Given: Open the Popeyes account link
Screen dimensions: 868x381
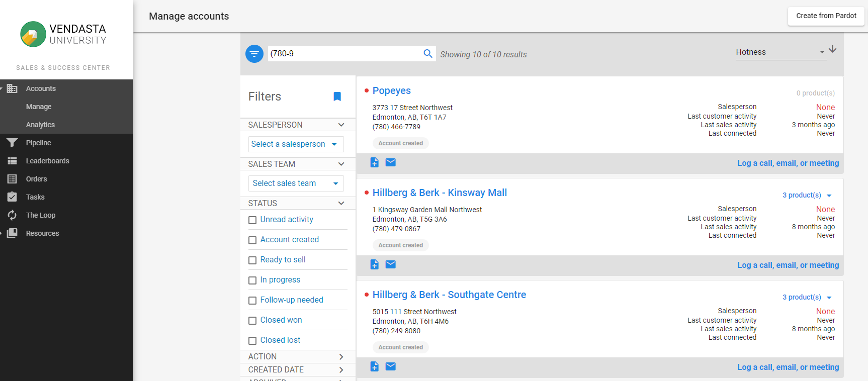Looking at the screenshot, I should (392, 90).
